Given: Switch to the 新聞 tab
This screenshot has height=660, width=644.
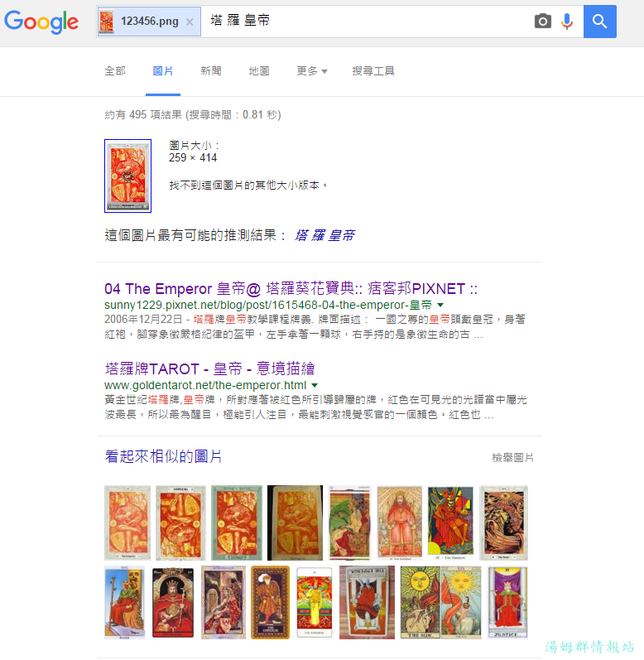Looking at the screenshot, I should [211, 71].
